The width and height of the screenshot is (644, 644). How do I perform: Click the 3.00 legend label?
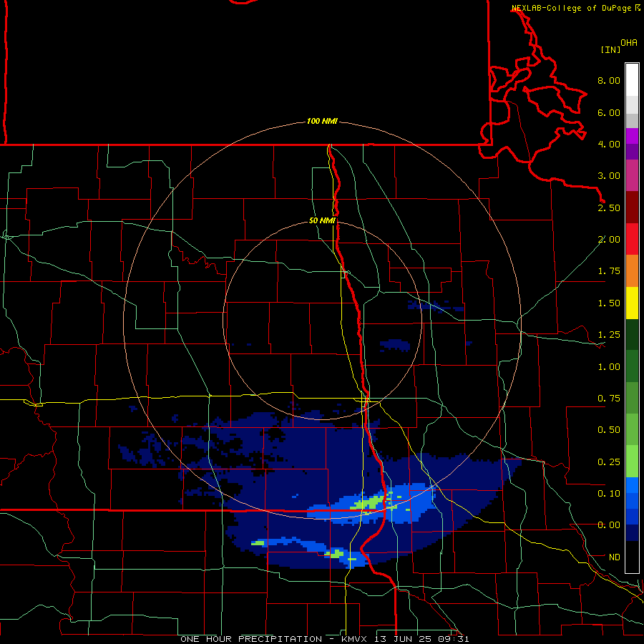[609, 176]
